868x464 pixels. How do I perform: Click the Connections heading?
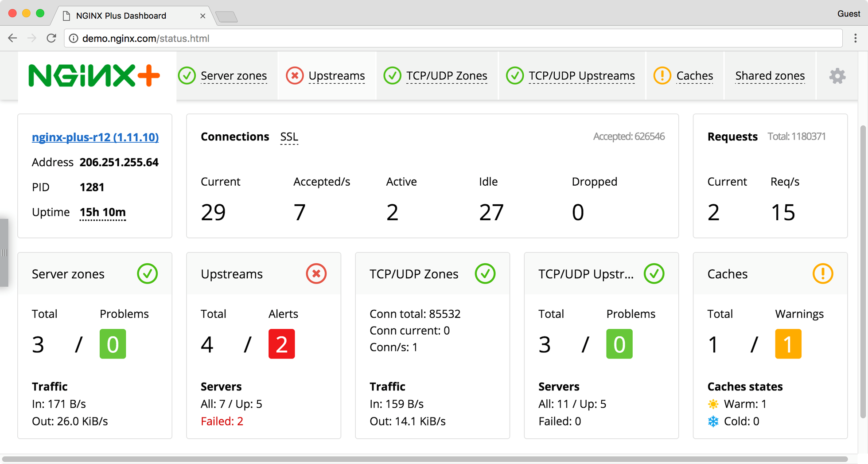tap(235, 136)
